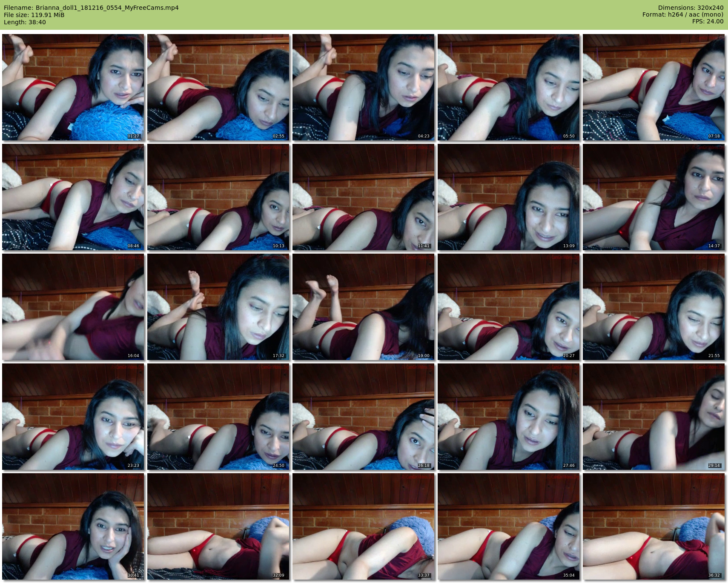Click the frame stamped 21:55
Screen dimensions: 728x583
[x=654, y=307]
